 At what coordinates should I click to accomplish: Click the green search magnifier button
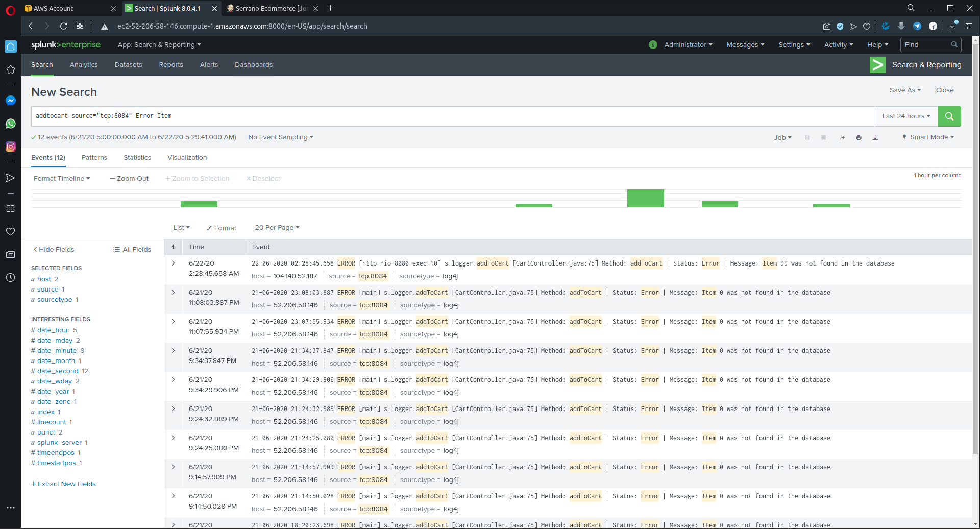949,116
